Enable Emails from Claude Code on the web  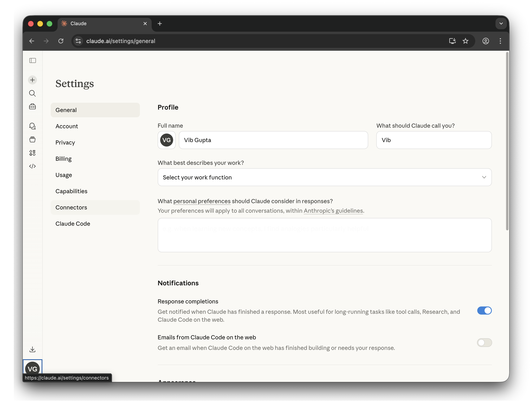485,343
